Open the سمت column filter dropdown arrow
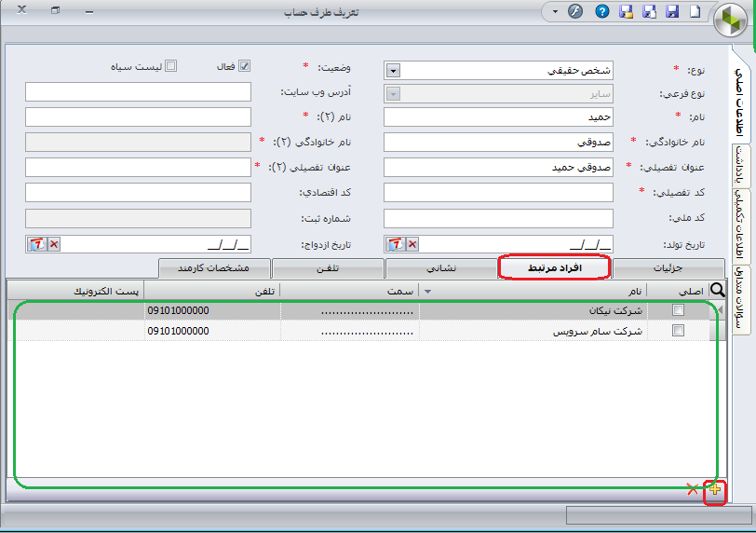Viewport: 756px width, 533px height. pyautogui.click(x=427, y=292)
